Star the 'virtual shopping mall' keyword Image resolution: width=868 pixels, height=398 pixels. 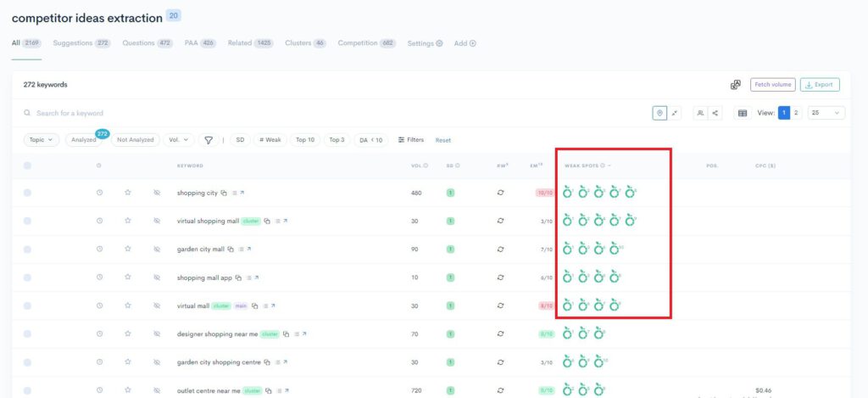point(128,221)
